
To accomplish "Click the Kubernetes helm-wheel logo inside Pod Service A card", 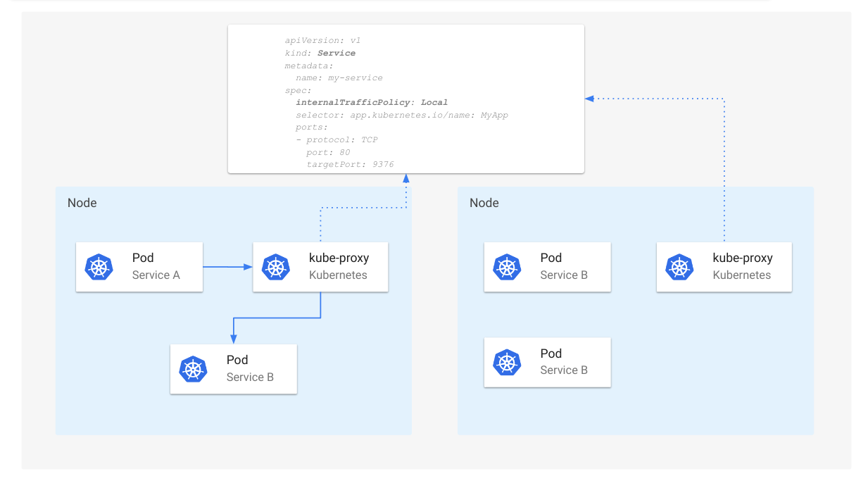I will click(99, 267).
